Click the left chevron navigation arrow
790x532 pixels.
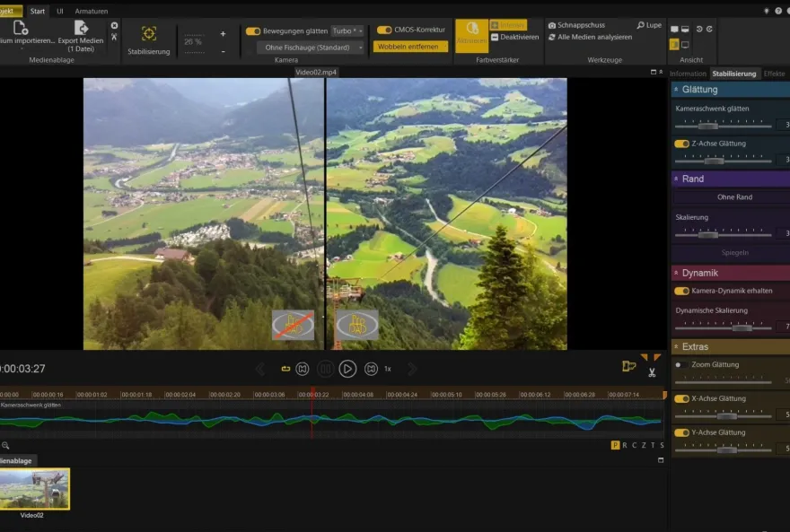point(260,369)
